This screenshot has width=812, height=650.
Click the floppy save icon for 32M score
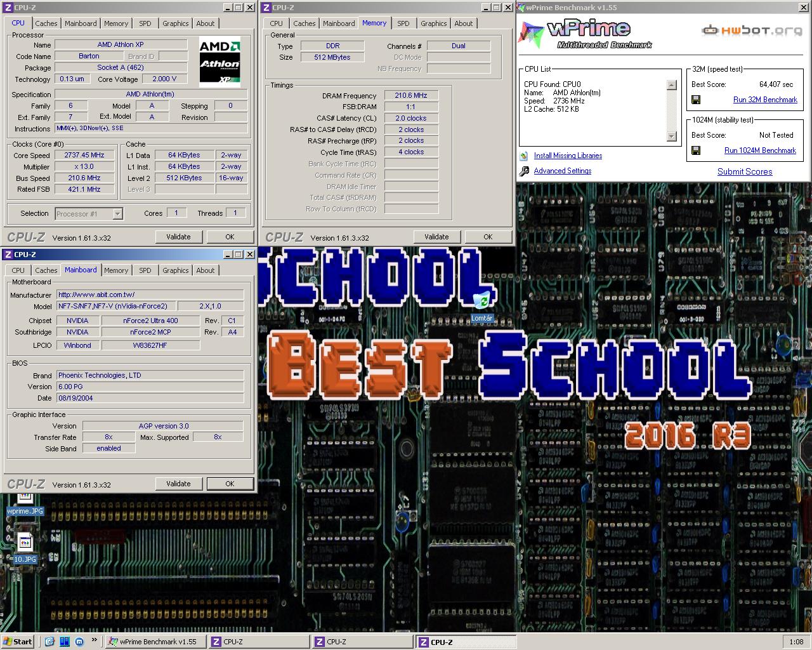tap(696, 100)
